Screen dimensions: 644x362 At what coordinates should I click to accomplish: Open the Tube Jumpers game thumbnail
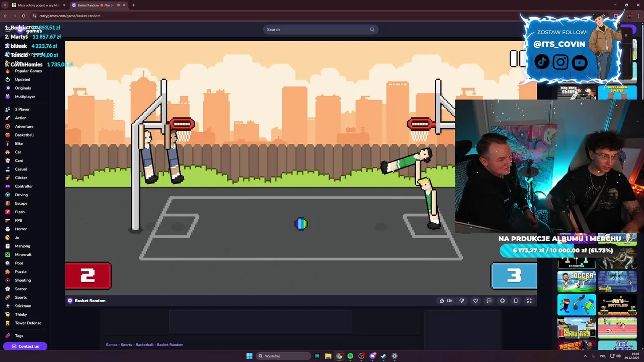617,345
